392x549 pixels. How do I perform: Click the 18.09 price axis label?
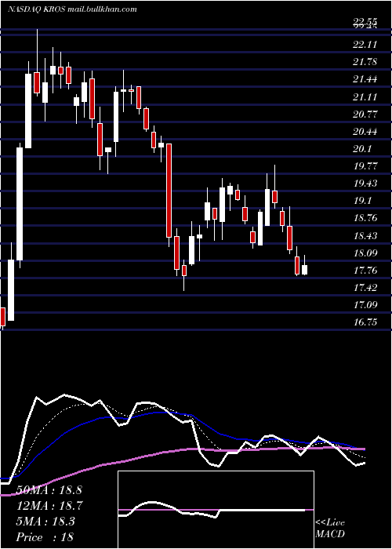pos(365,253)
